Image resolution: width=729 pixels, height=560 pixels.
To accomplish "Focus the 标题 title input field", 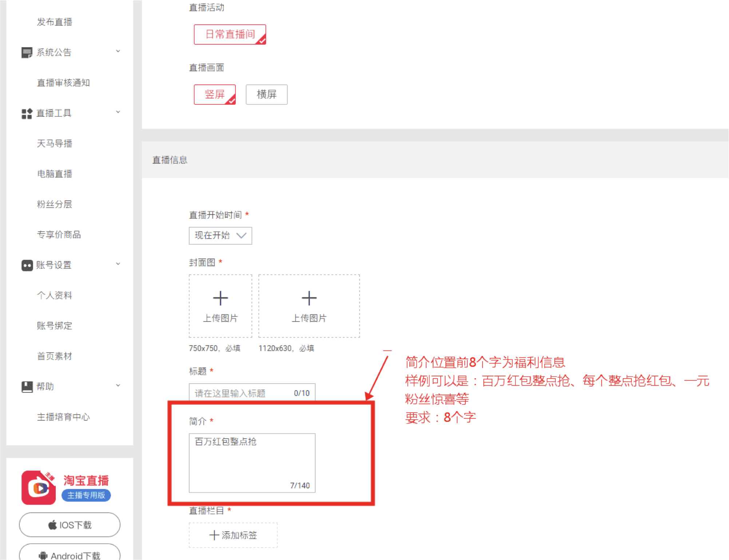I will [252, 393].
